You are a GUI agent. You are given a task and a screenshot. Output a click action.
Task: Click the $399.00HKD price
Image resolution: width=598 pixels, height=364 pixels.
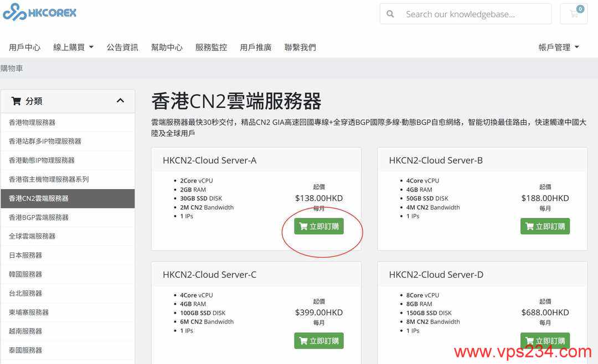pos(319,313)
